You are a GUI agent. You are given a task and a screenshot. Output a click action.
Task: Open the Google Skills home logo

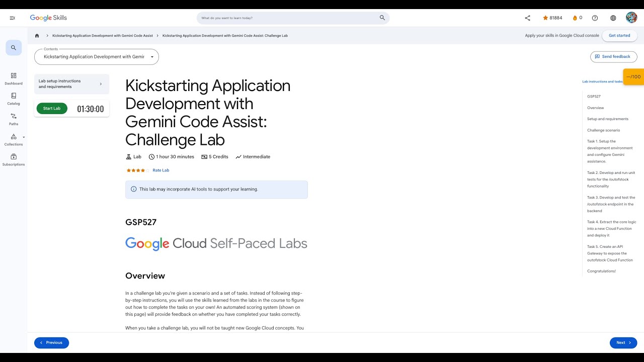coord(48,18)
